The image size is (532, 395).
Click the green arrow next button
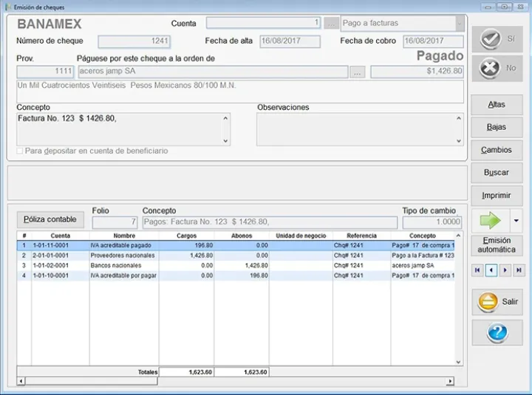(489, 220)
